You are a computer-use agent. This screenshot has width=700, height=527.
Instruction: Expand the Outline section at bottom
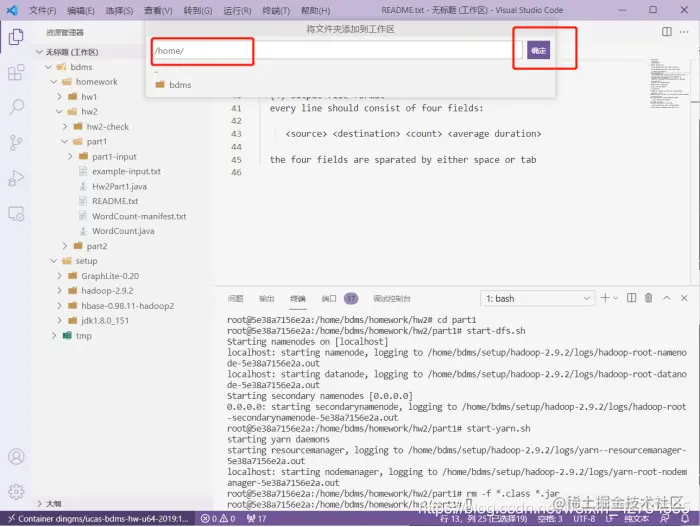click(x=39, y=504)
